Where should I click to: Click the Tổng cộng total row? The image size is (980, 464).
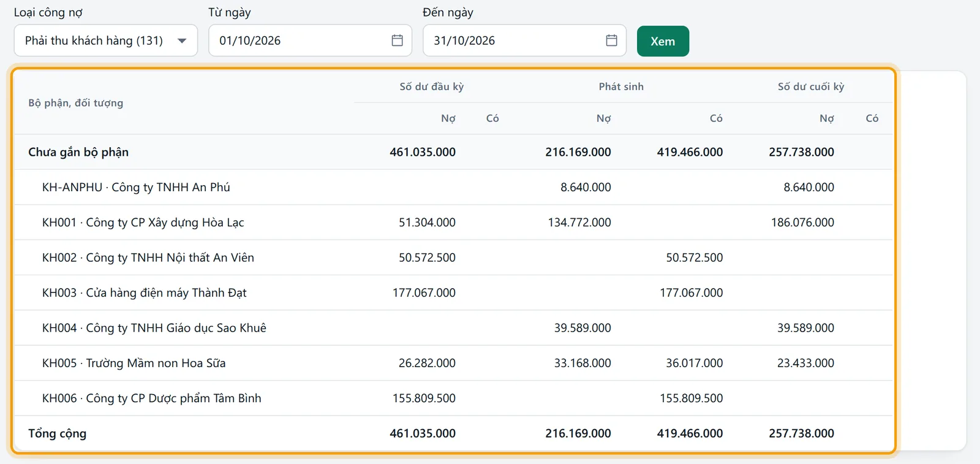pyautogui.click(x=453, y=433)
